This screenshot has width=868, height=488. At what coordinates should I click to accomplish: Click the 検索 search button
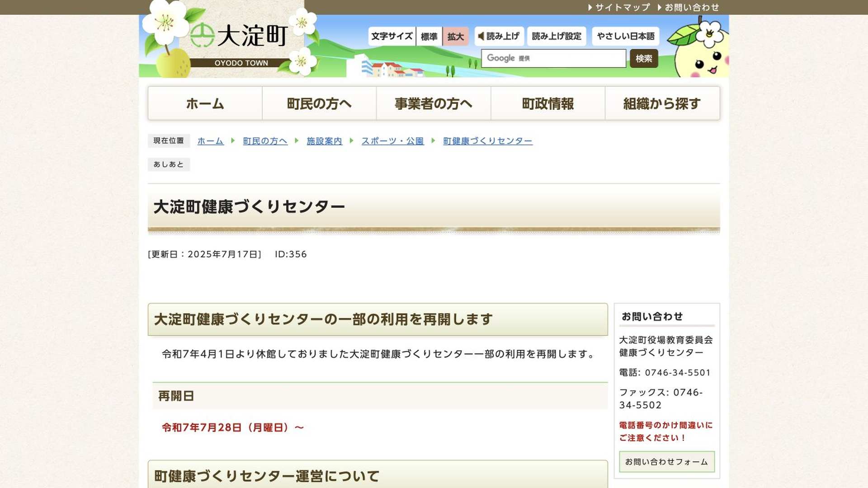coord(644,58)
